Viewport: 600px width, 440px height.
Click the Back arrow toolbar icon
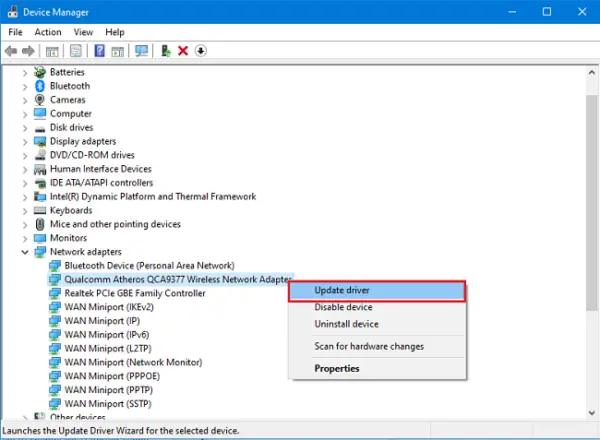click(x=11, y=51)
